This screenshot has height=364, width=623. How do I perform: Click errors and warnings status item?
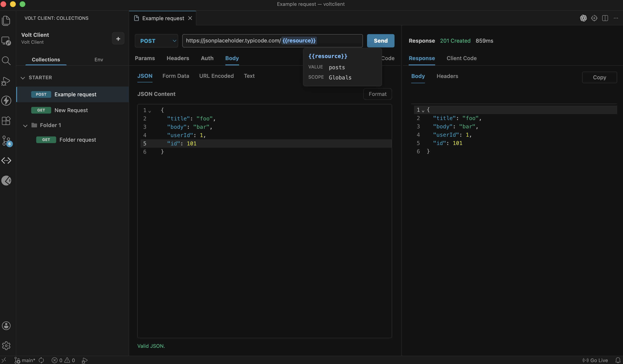click(63, 360)
